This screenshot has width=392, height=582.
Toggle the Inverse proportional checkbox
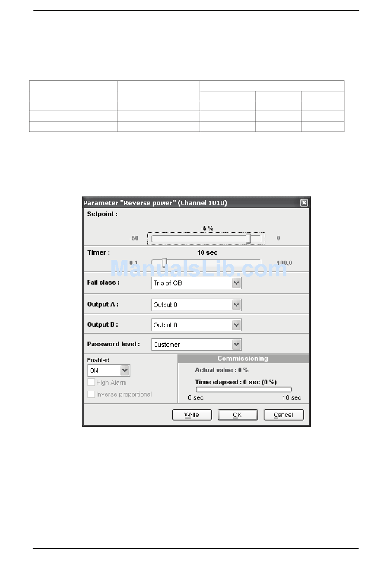click(92, 394)
